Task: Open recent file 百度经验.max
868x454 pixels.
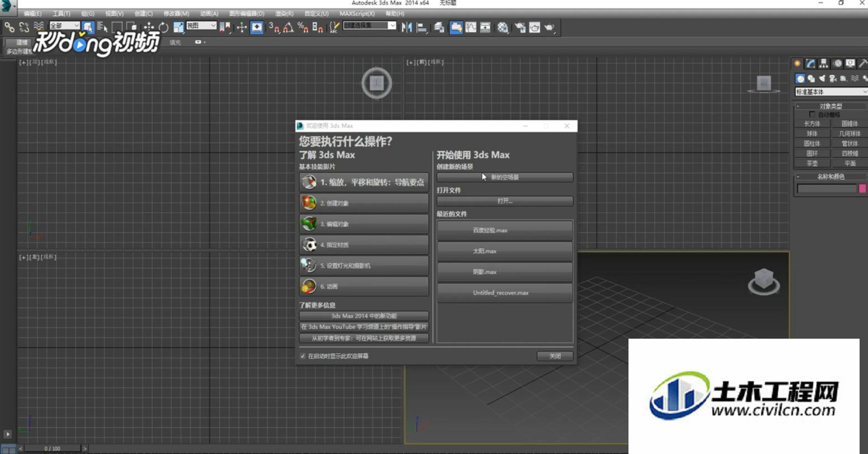Action: pos(505,230)
